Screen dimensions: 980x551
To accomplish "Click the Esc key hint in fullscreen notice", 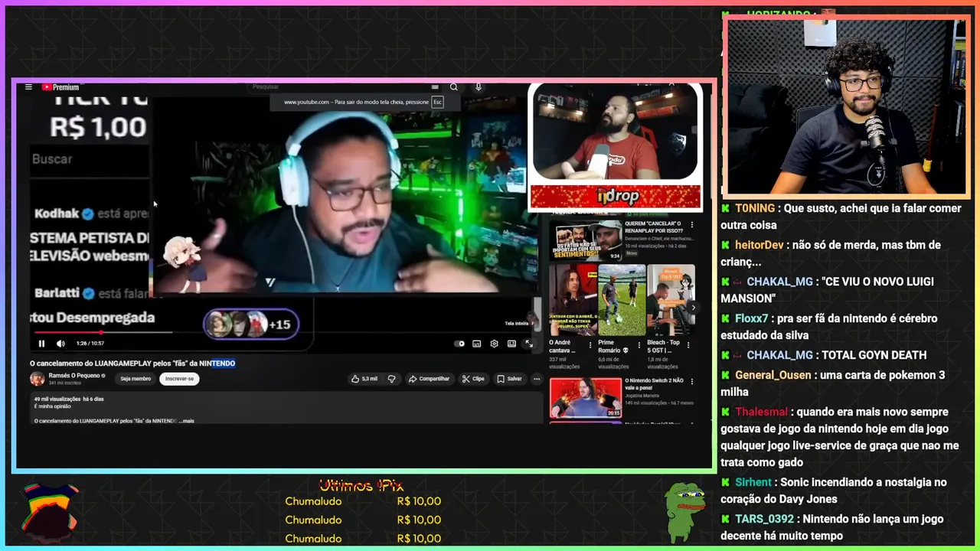I will click(x=437, y=102).
